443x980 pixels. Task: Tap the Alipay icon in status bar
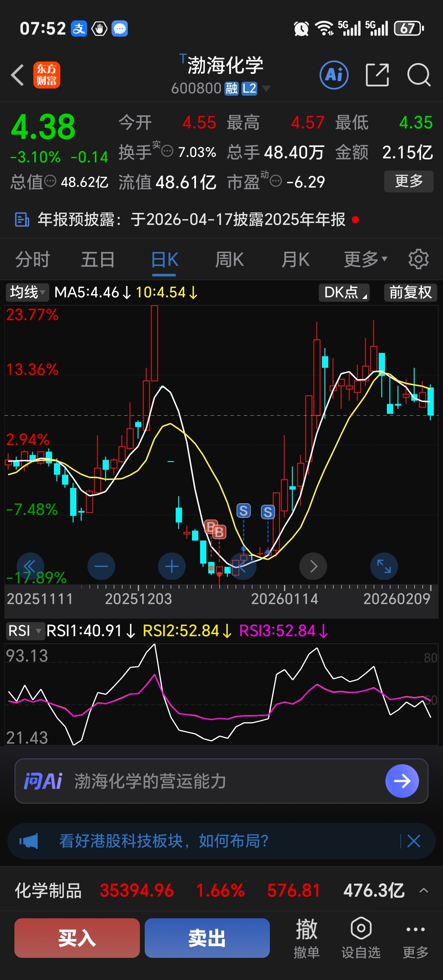pos(79,28)
